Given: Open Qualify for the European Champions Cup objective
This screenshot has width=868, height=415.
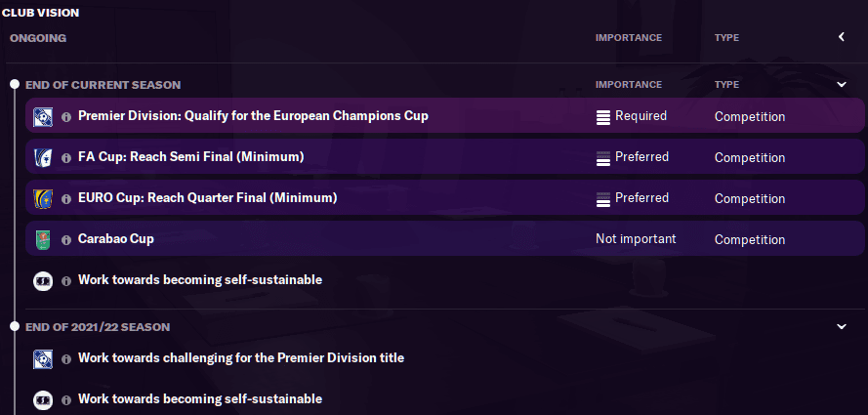Looking at the screenshot, I should tap(253, 116).
